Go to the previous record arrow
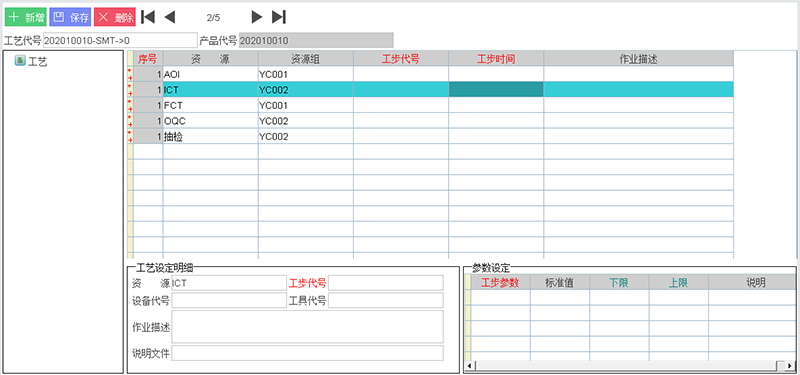Viewport: 800px width, 375px height. [x=170, y=17]
